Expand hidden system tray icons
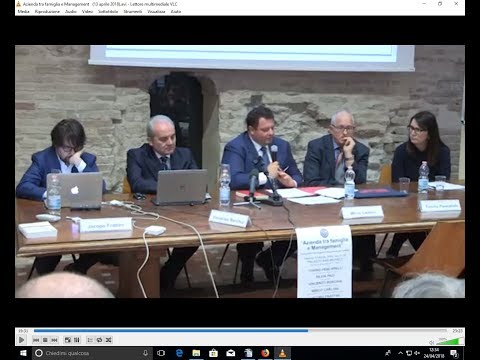Screen dimensions: 480x360 click(400, 353)
